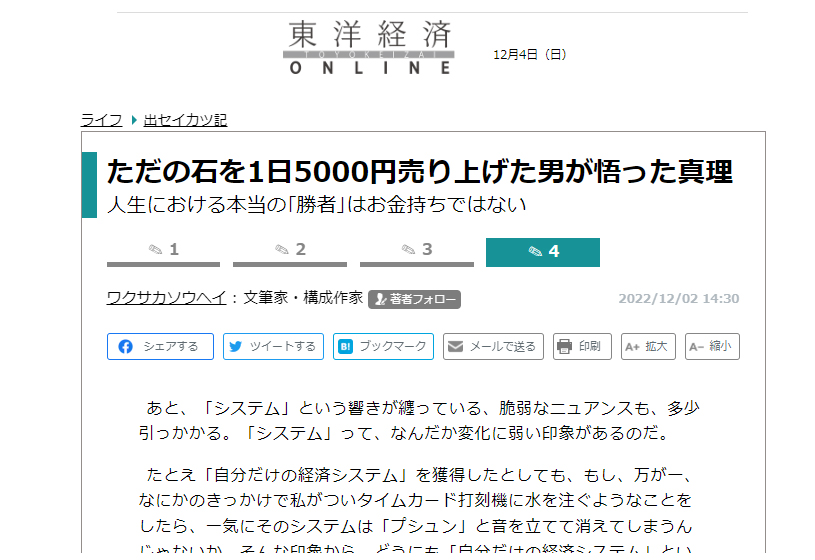
Task: Click the Hatena B! bookmark icon
Action: [345, 347]
